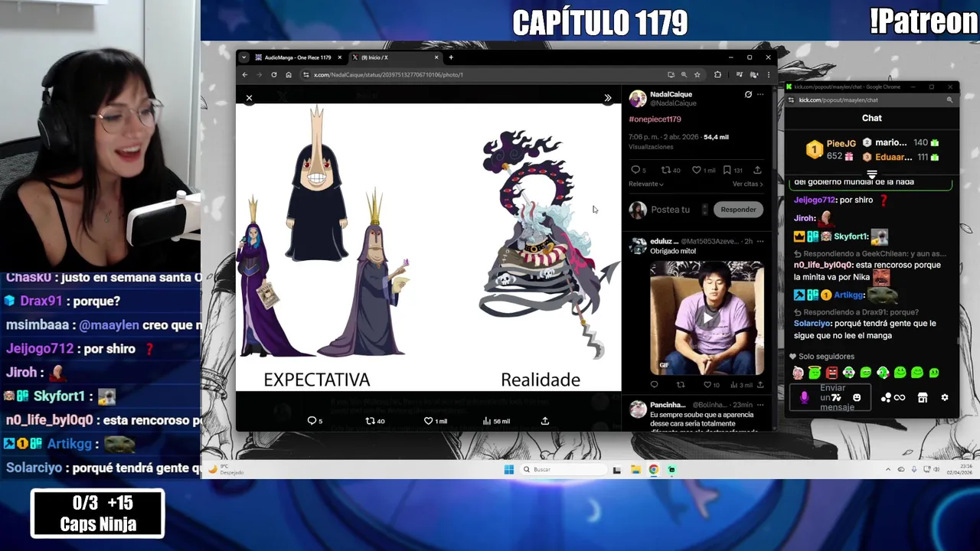Viewport: 980px width, 551px height.
Task: Open File Explorer from the taskbar
Action: [635, 470]
